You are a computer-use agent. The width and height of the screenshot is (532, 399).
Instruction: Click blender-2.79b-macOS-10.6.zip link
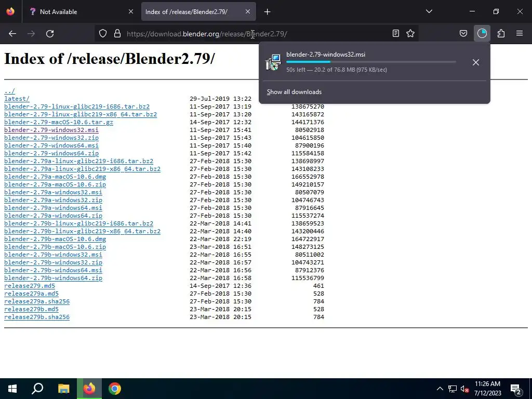point(55,247)
